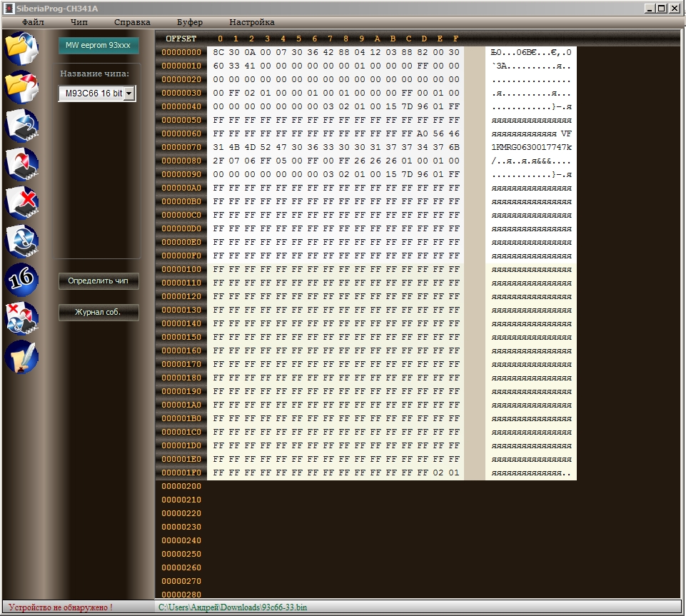Click the verify chip icon
Image resolution: width=686 pixels, height=616 pixels.
21,241
